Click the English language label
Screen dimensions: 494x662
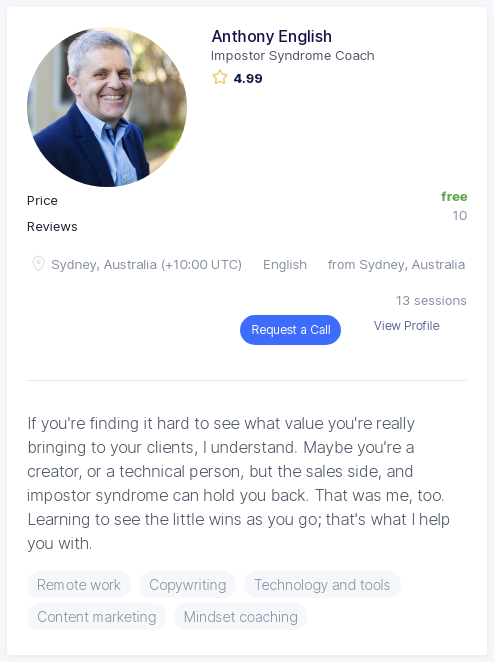click(285, 265)
